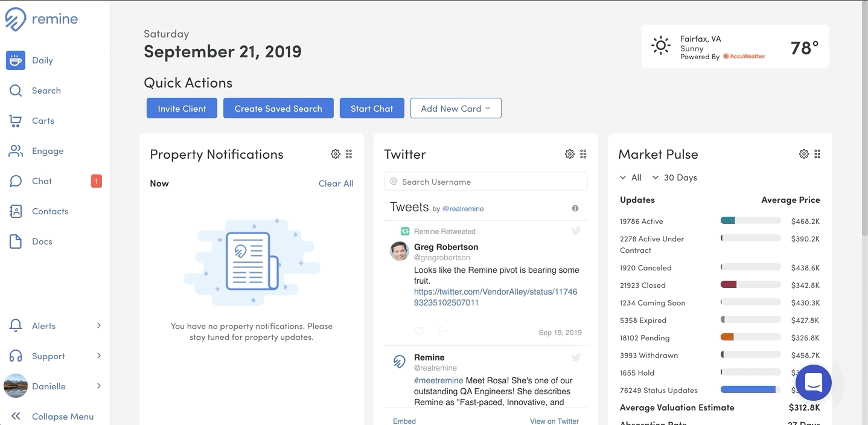Click the Invite Client button

coord(182,108)
